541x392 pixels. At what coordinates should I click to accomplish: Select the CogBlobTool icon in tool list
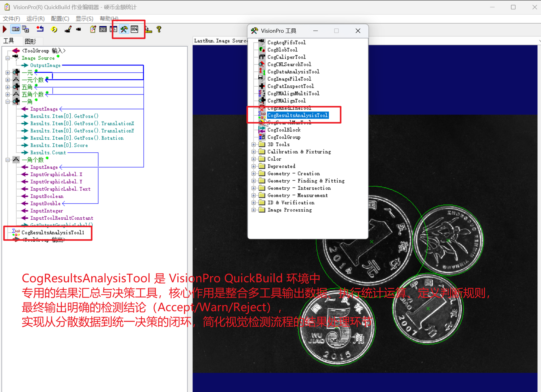(x=262, y=49)
